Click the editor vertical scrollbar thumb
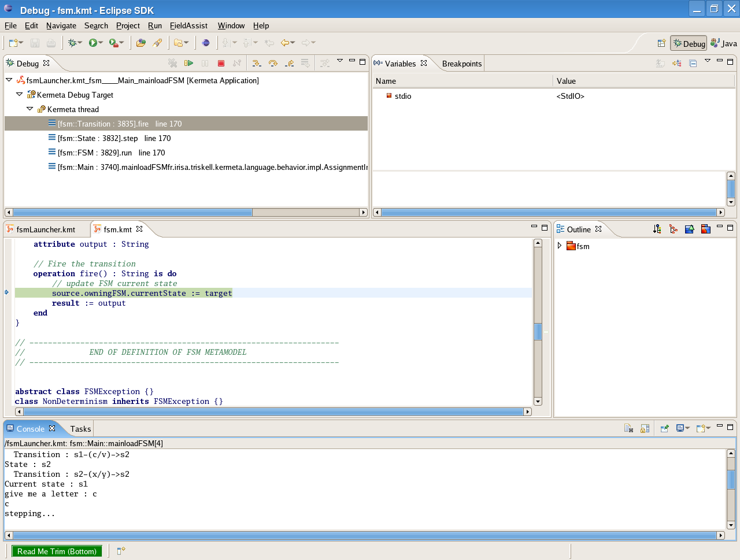This screenshot has width=740, height=560. (x=538, y=331)
